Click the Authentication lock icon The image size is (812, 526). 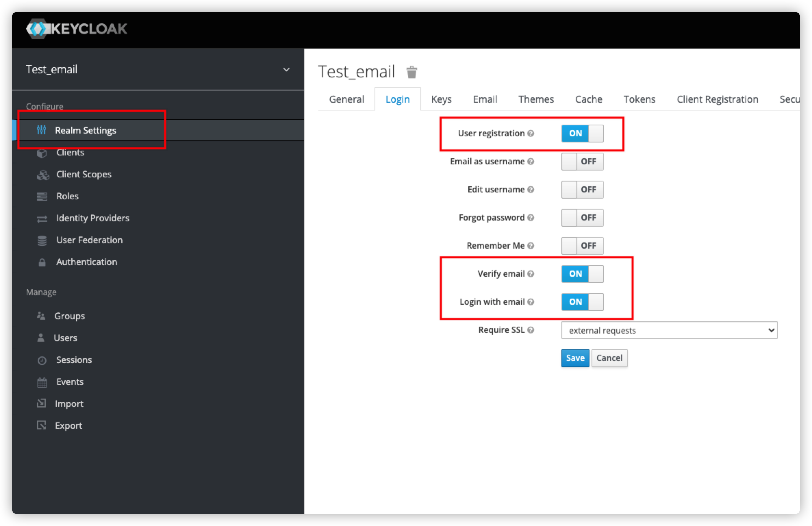click(42, 262)
